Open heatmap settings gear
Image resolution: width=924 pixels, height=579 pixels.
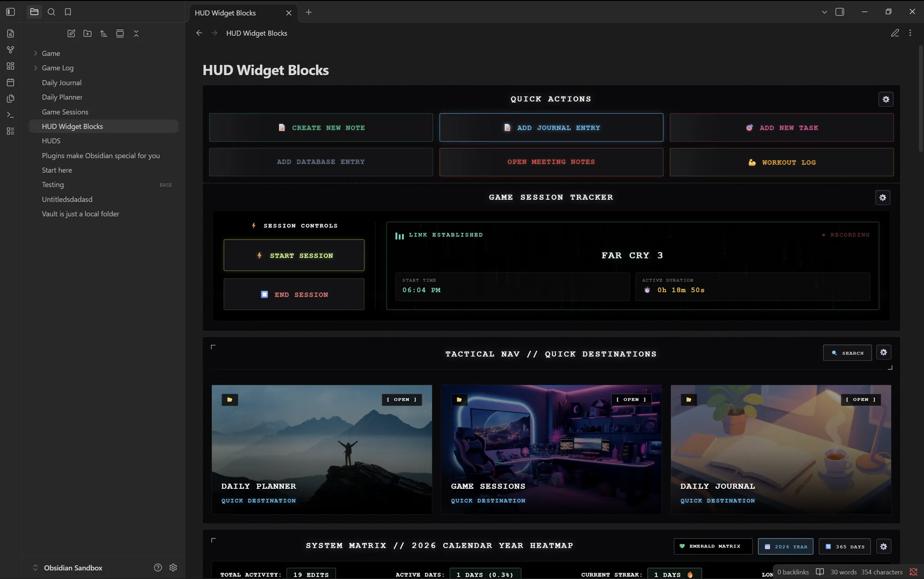point(884,547)
